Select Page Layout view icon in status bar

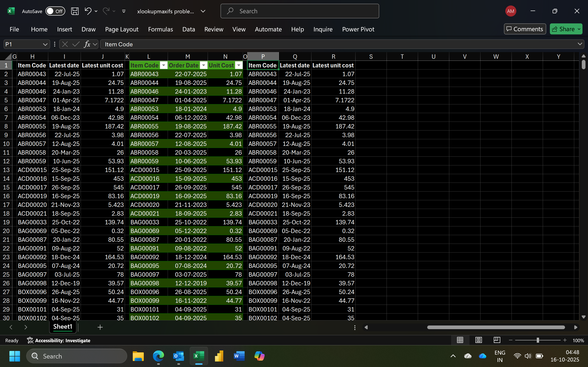click(x=478, y=340)
